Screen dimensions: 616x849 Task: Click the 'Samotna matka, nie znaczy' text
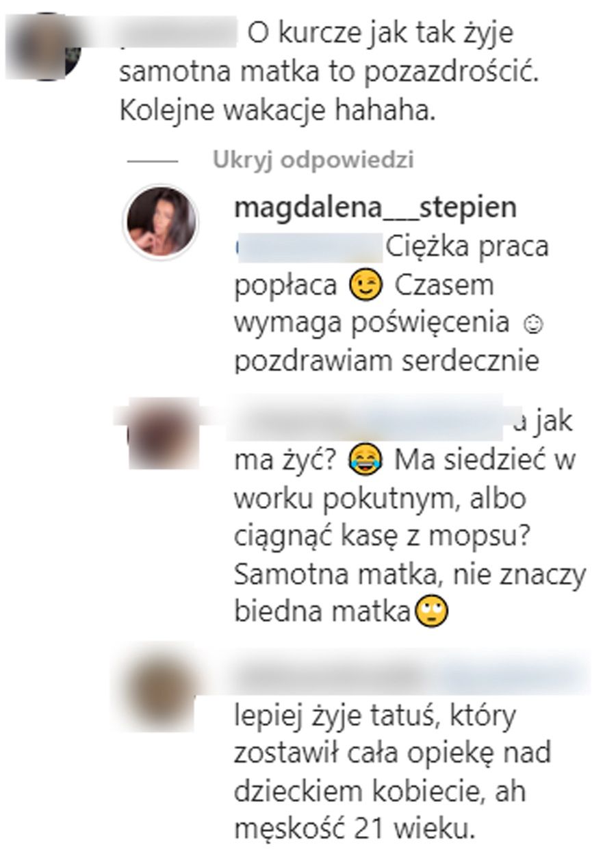pyautogui.click(x=410, y=574)
